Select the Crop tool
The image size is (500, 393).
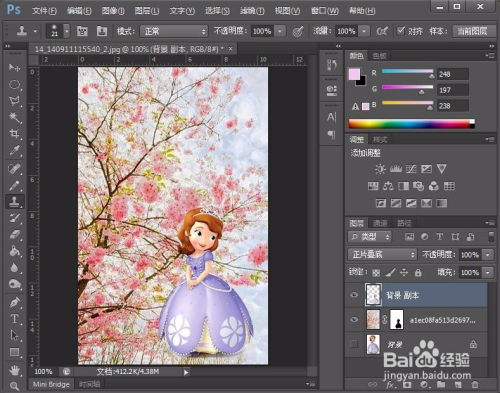point(14,134)
